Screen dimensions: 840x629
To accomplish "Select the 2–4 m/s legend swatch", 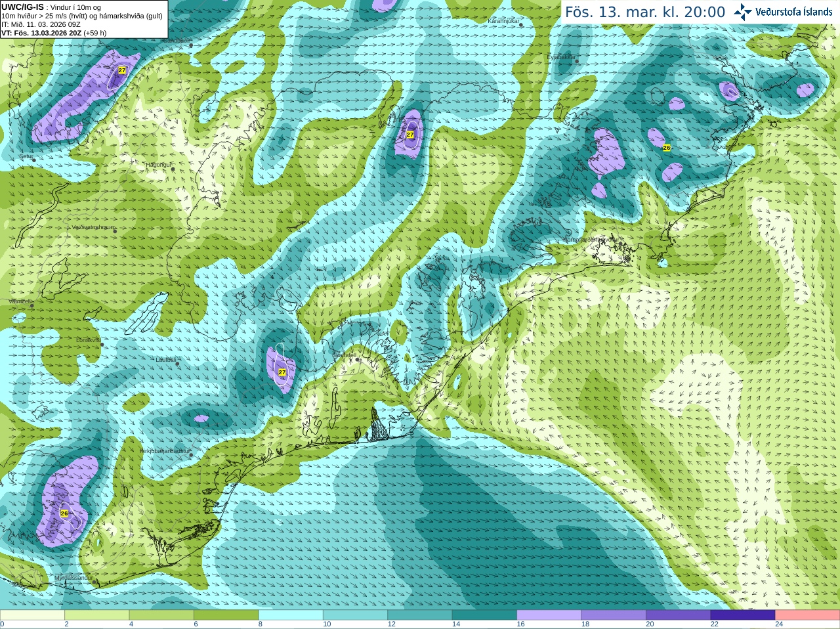I will pos(96,615).
